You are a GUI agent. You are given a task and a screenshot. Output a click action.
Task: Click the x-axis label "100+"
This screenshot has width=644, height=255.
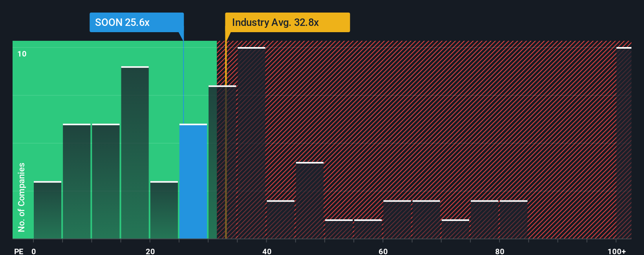pos(617,251)
